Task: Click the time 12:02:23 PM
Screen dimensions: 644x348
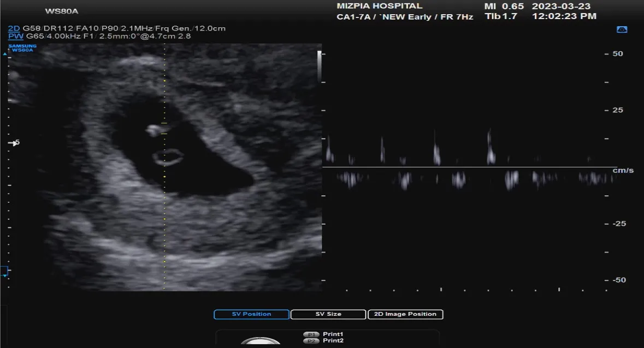Action: click(x=564, y=16)
